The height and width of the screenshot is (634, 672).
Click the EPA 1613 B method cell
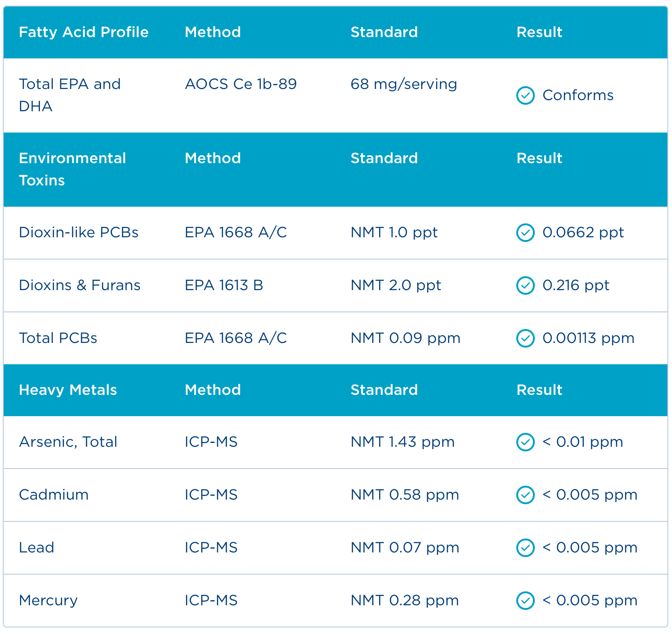tap(224, 285)
